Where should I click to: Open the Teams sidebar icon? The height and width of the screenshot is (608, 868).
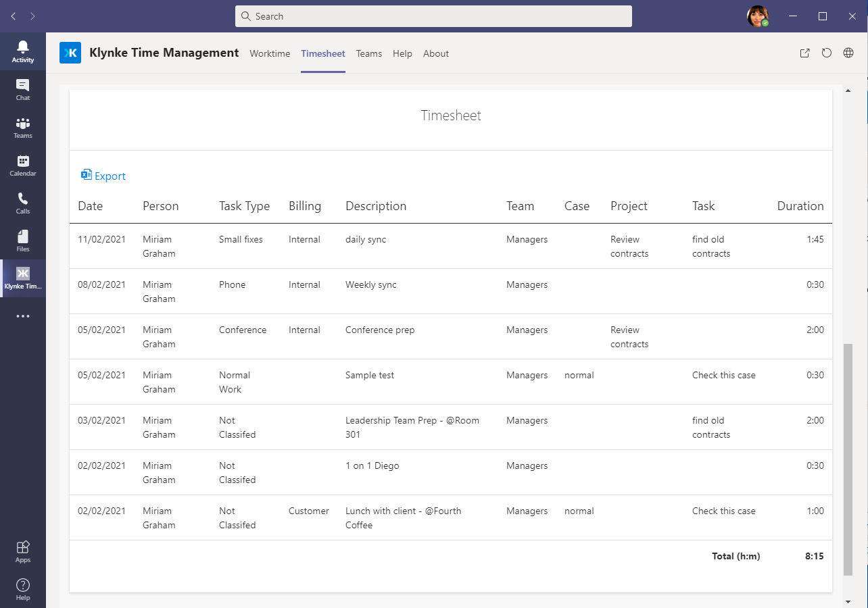pyautogui.click(x=23, y=127)
